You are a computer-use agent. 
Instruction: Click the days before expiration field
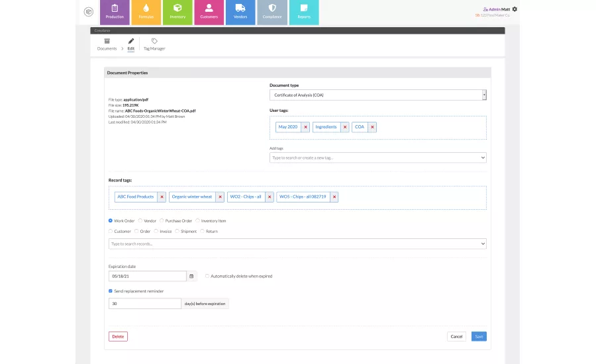coord(144,304)
